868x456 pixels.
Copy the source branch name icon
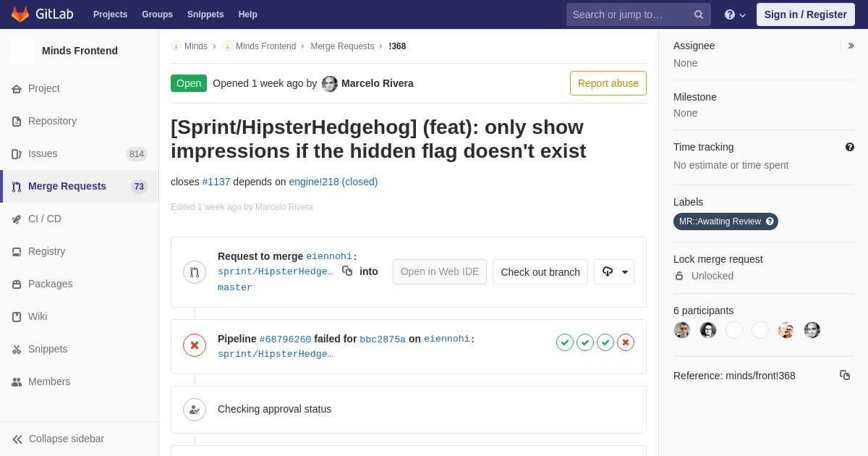[x=347, y=271]
